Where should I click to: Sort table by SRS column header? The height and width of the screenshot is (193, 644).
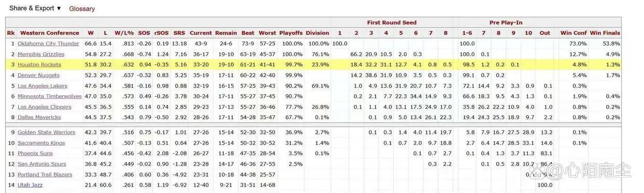click(x=179, y=33)
